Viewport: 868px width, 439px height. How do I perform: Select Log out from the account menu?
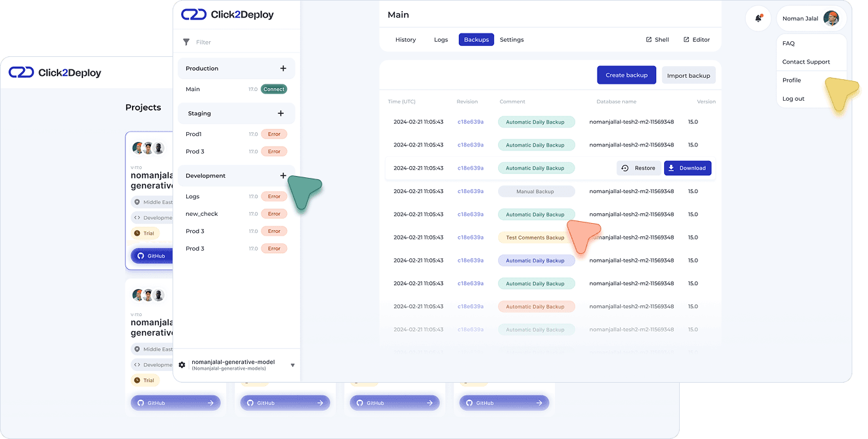pyautogui.click(x=793, y=98)
